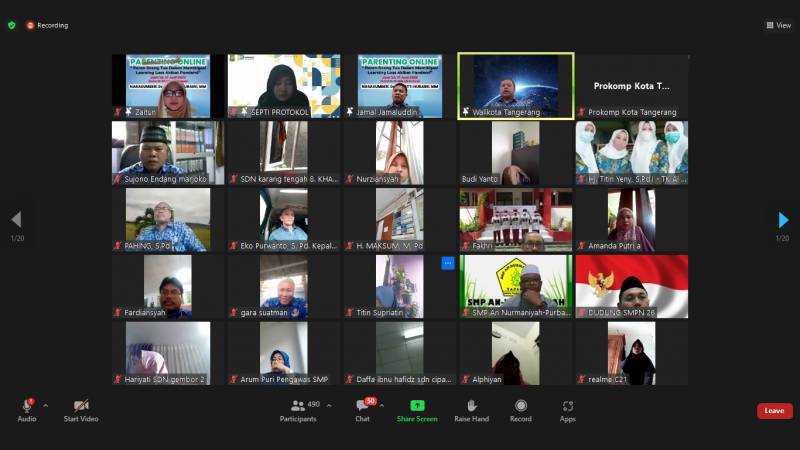Expand the audio options caret

46,406
